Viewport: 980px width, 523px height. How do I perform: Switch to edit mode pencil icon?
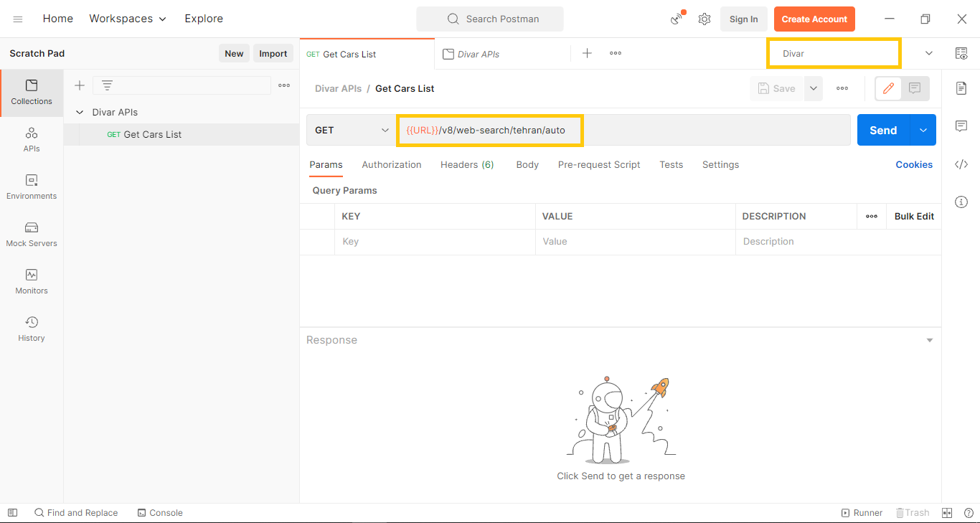888,88
